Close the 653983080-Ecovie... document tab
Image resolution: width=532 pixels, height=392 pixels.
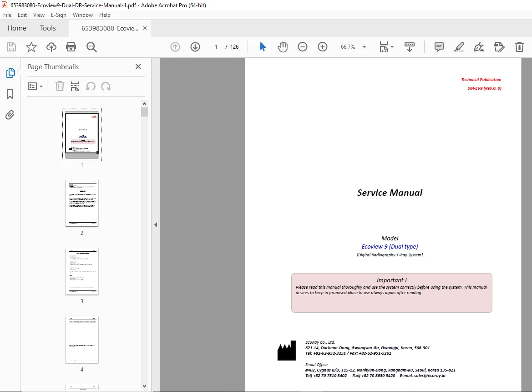click(145, 28)
